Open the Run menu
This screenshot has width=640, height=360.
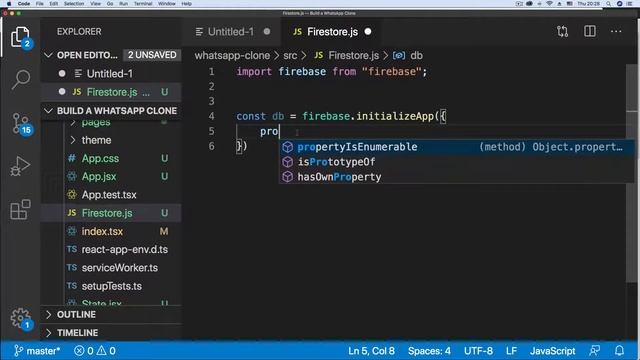[x=123, y=4]
